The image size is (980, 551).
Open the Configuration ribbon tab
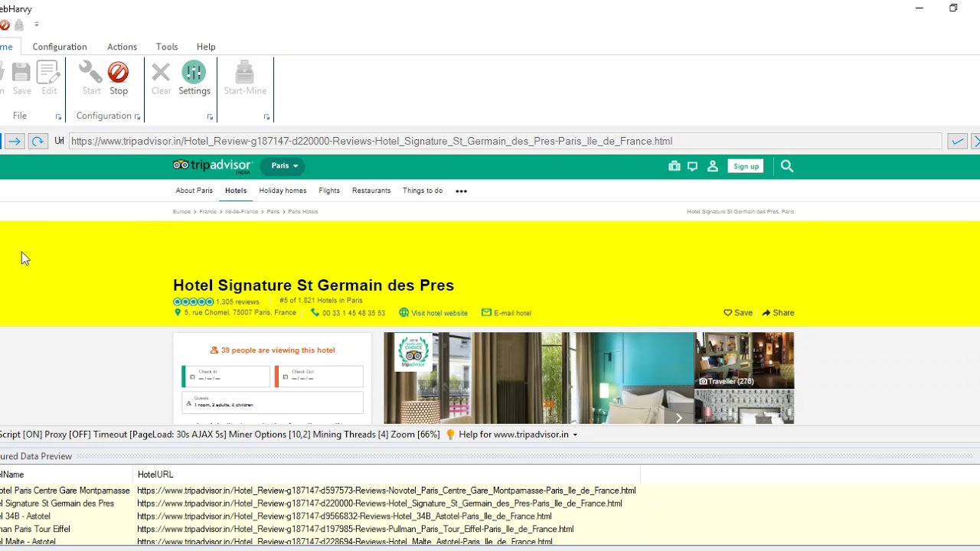(x=60, y=47)
